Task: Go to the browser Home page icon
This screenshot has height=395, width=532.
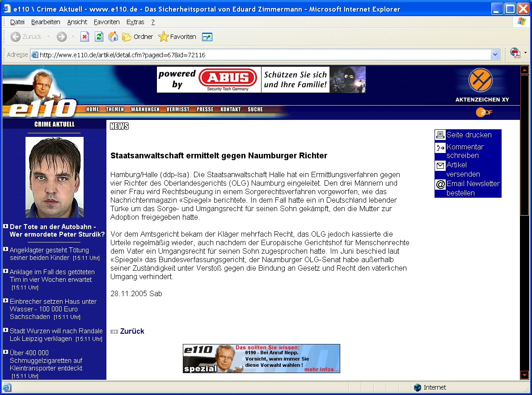Action: [113, 37]
